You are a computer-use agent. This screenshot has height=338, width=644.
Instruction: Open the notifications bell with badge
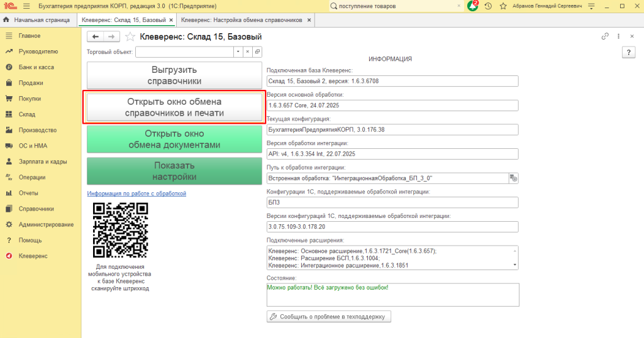point(473,6)
